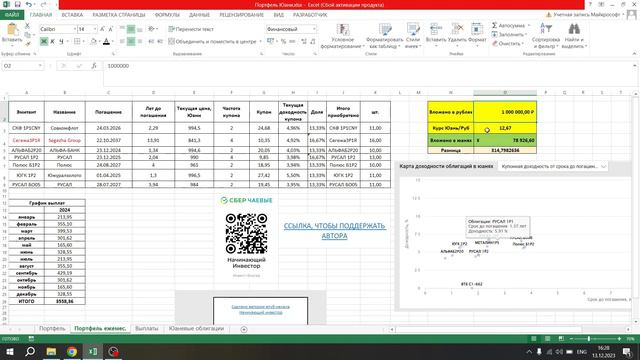640x360 pixels.
Task: Apply percent style format
Action: pyautogui.click(x=283, y=41)
